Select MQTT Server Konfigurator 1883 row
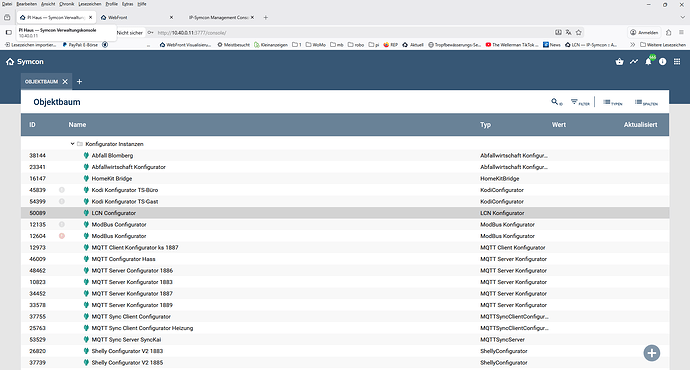 click(345, 282)
